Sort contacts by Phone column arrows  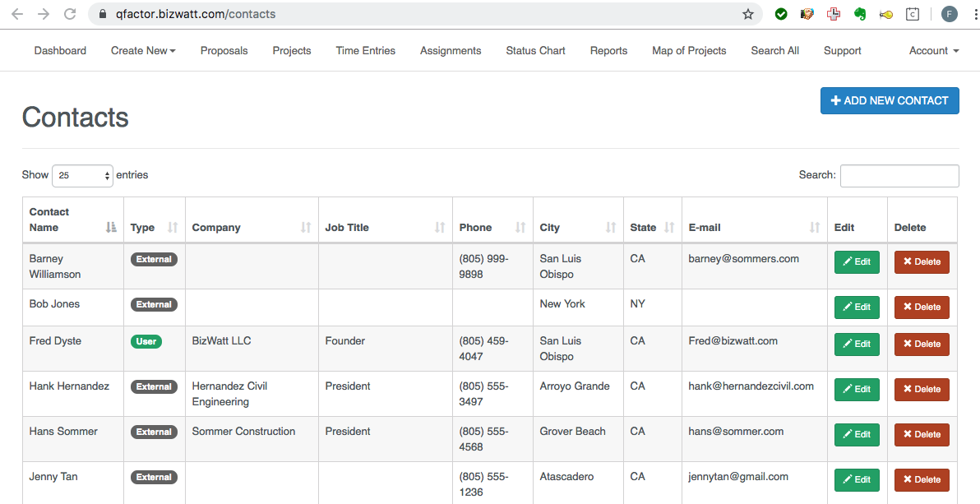520,228
